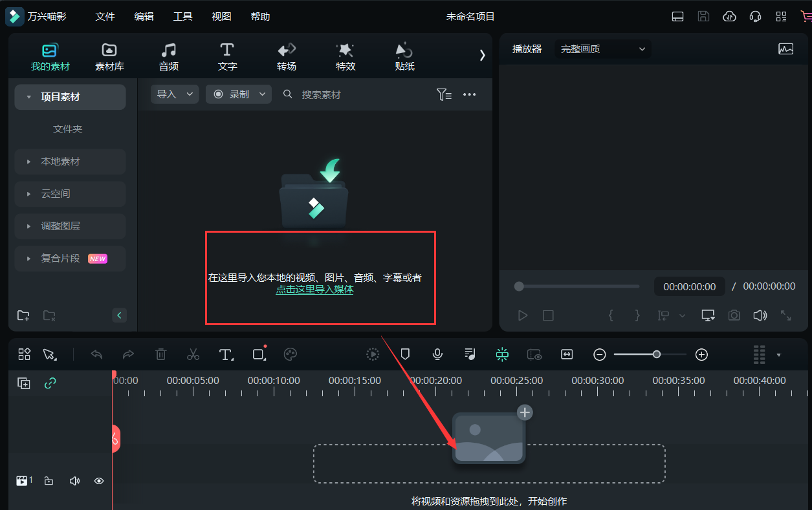Take a snapshot with the camera icon
The width and height of the screenshot is (812, 510).
(x=734, y=315)
